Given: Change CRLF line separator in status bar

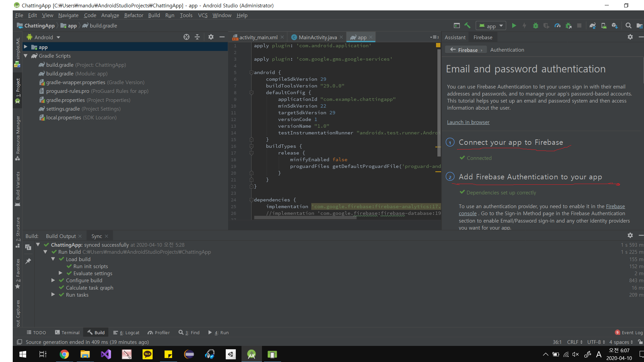Looking at the screenshot, I should pos(575,342).
